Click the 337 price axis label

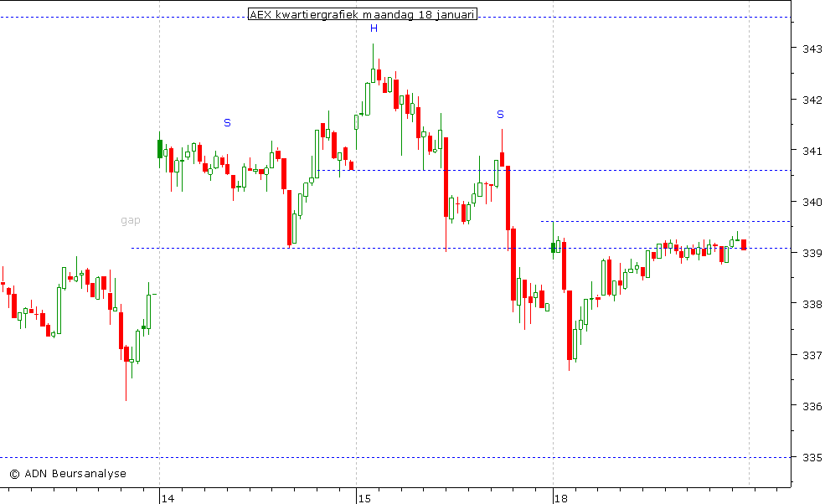tap(812, 356)
